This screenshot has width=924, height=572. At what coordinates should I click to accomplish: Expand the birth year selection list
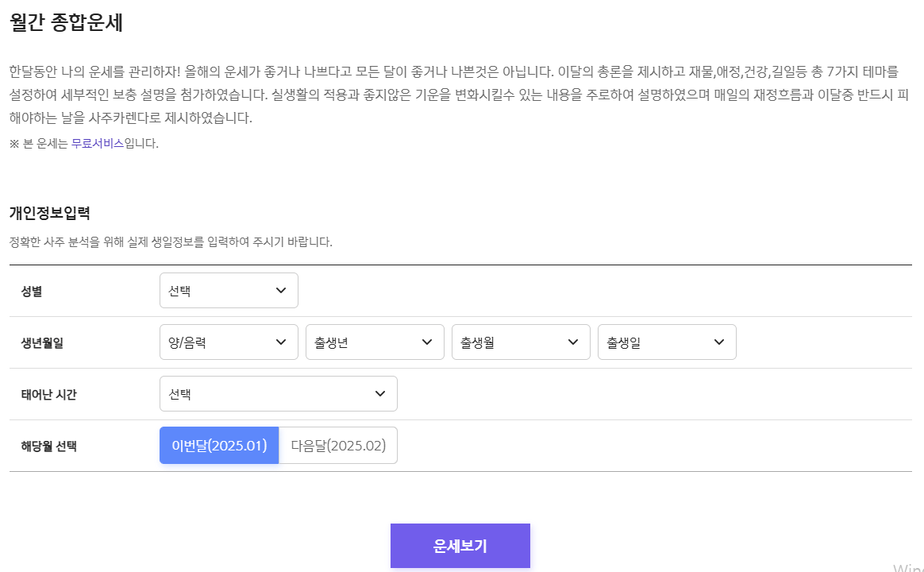tap(375, 342)
